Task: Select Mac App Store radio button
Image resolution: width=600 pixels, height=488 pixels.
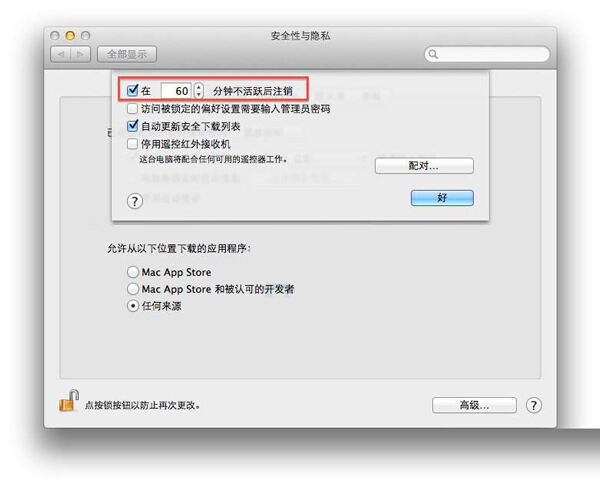Action: pos(133,272)
